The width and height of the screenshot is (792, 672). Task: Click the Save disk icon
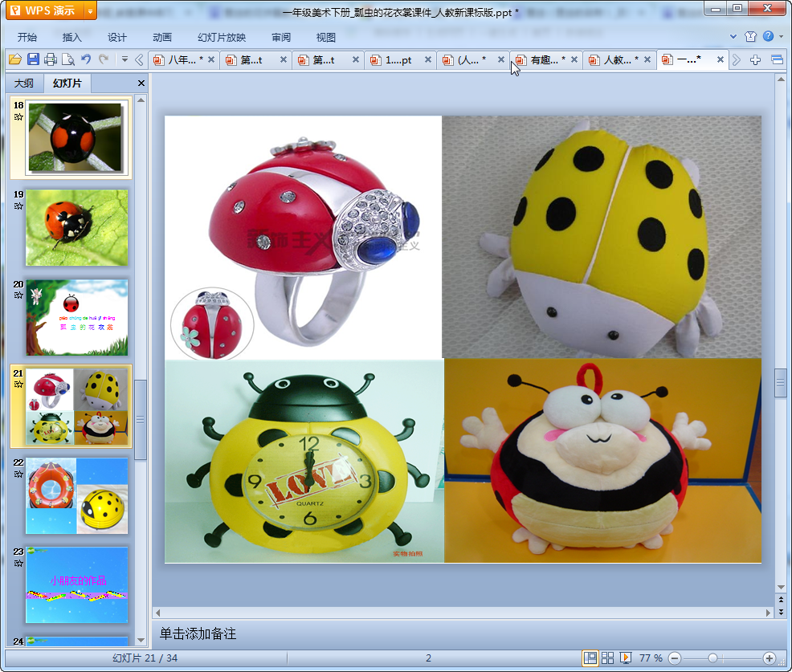33,59
